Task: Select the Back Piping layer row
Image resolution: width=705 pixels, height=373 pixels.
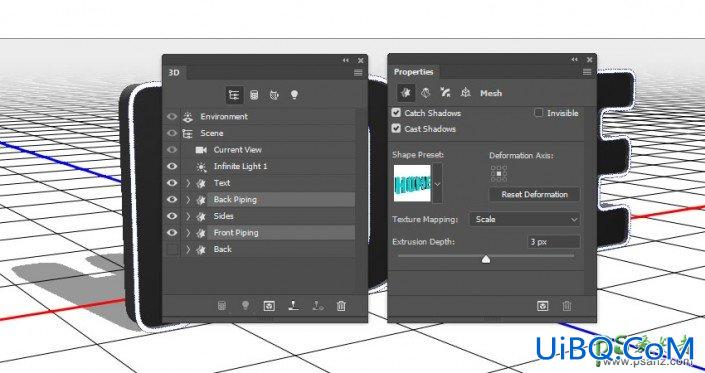Action: point(268,200)
